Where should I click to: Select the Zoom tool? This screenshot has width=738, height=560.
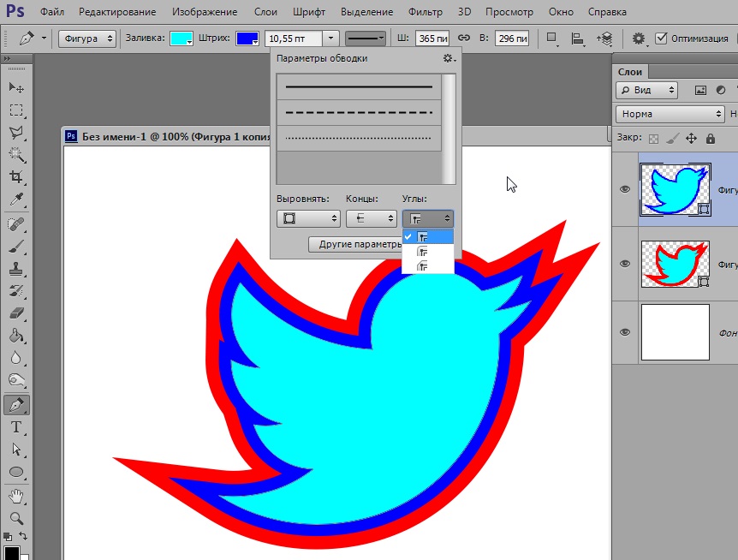click(16, 519)
